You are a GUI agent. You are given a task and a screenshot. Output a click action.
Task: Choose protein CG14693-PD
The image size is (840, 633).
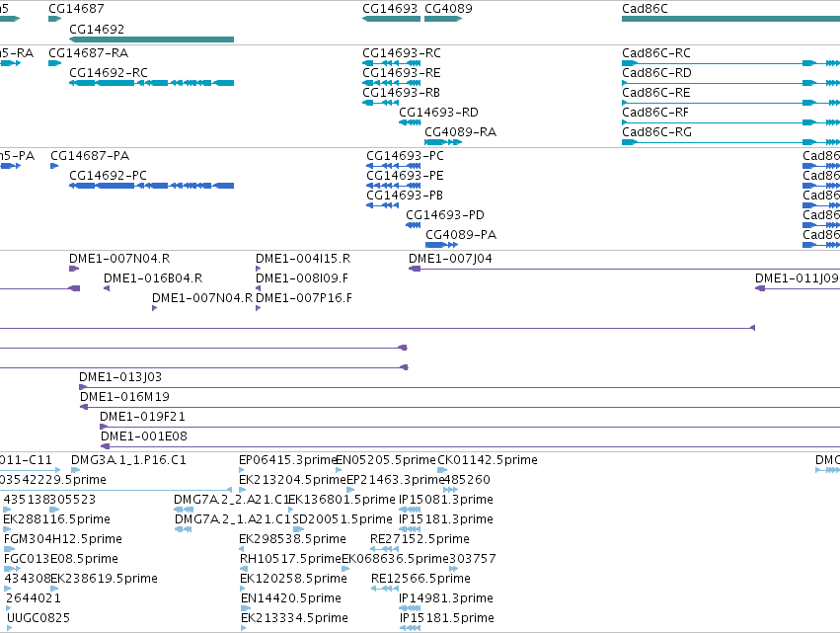[x=445, y=215]
